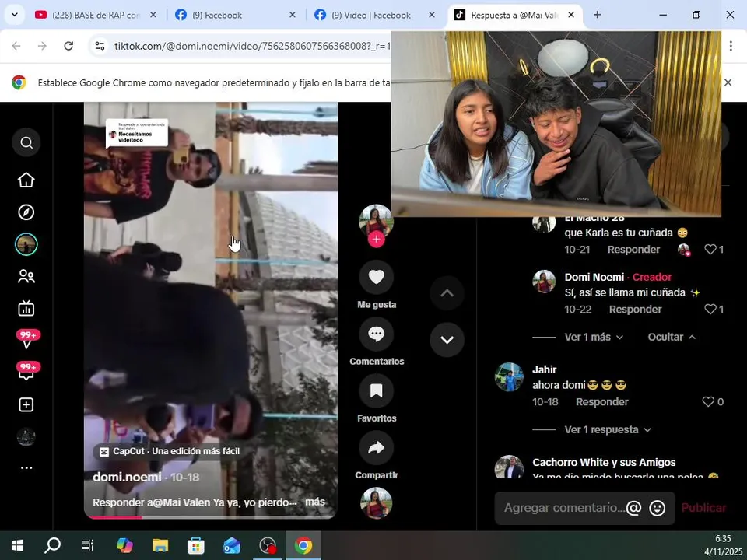Open domi.noemi username on video
The height and width of the screenshot is (560, 747).
(x=127, y=477)
